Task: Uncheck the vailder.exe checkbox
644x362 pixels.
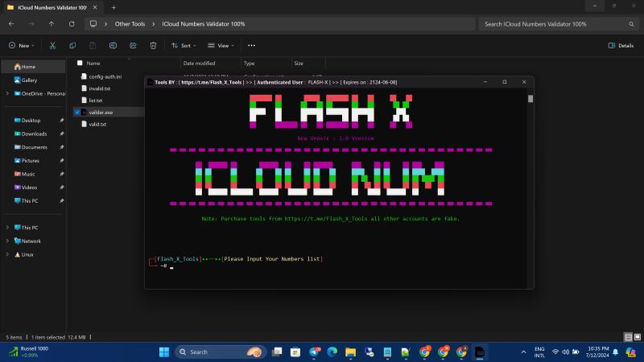Action: click(77, 112)
